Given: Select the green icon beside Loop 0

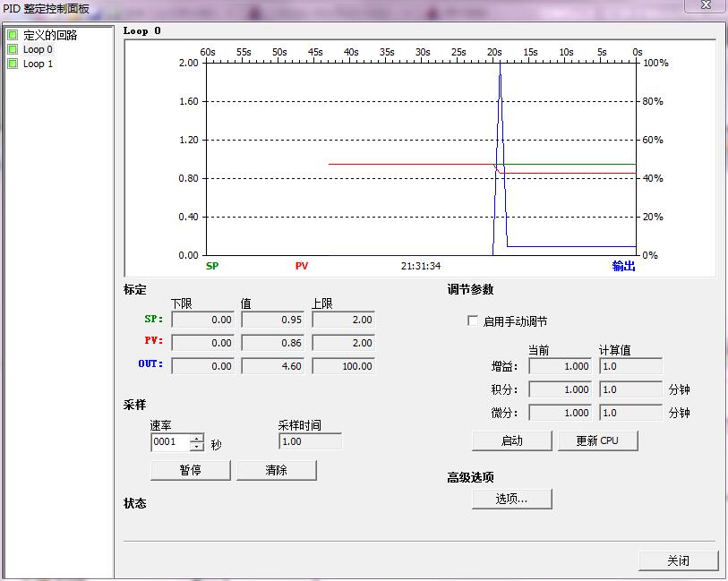Looking at the screenshot, I should tap(13, 49).
